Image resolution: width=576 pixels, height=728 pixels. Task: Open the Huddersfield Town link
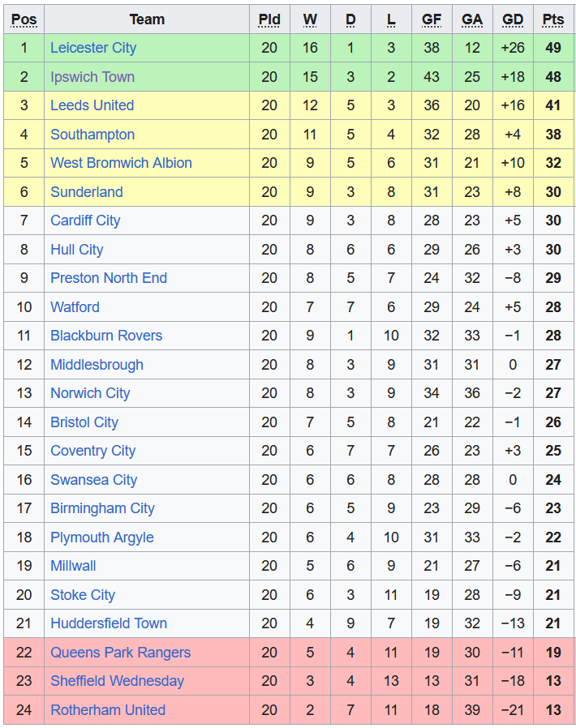click(x=108, y=623)
